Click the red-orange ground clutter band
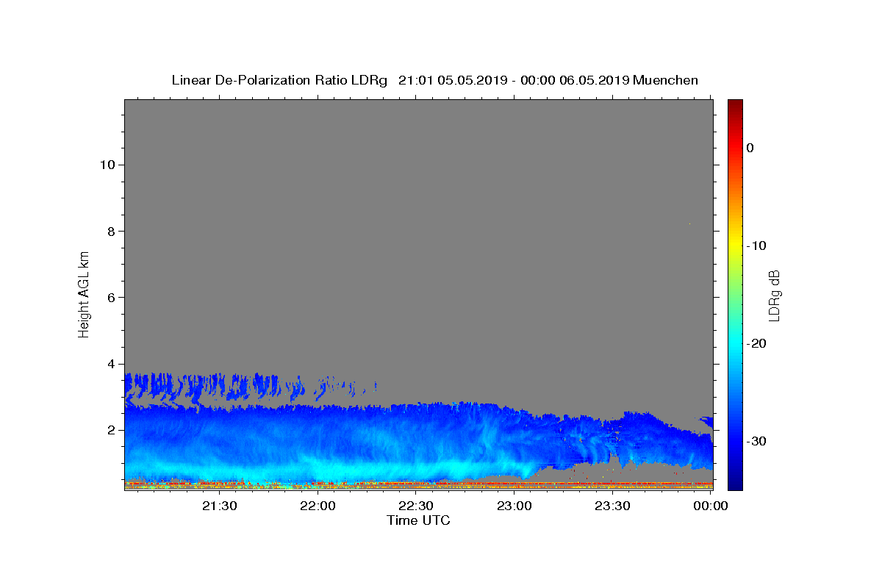The width and height of the screenshot is (882, 588). [x=418, y=484]
